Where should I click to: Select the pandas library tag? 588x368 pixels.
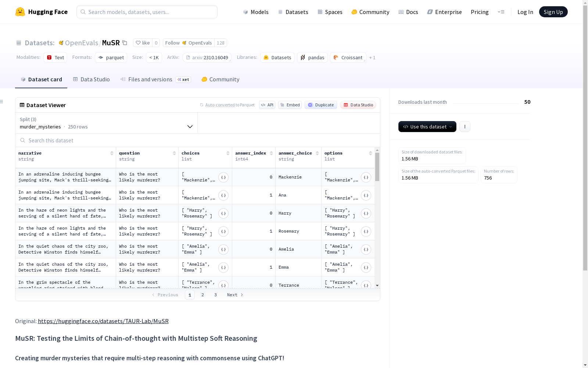[x=312, y=57]
